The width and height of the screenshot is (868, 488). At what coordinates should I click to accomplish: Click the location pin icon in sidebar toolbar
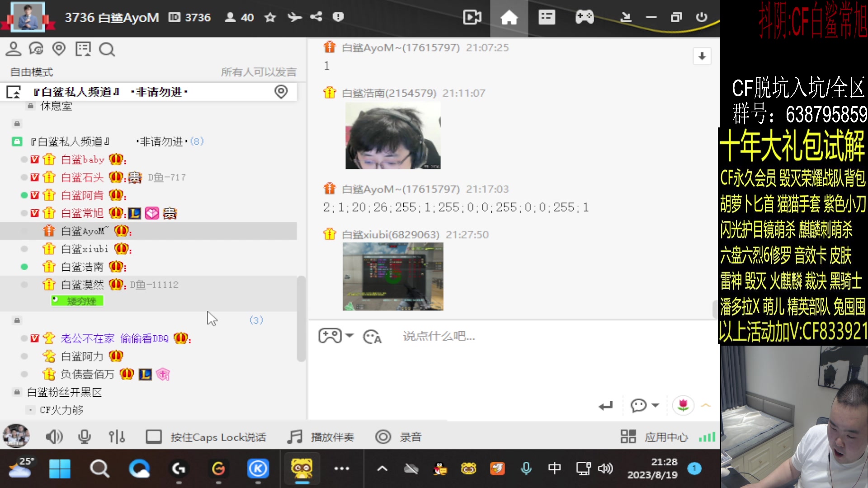pyautogui.click(x=59, y=49)
